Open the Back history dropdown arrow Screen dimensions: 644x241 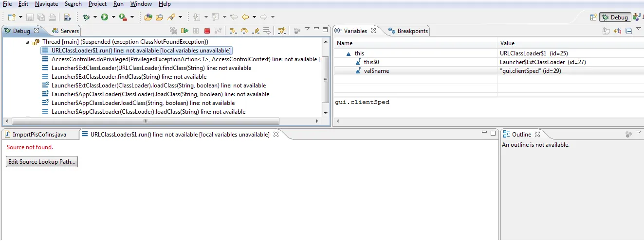[x=254, y=17]
